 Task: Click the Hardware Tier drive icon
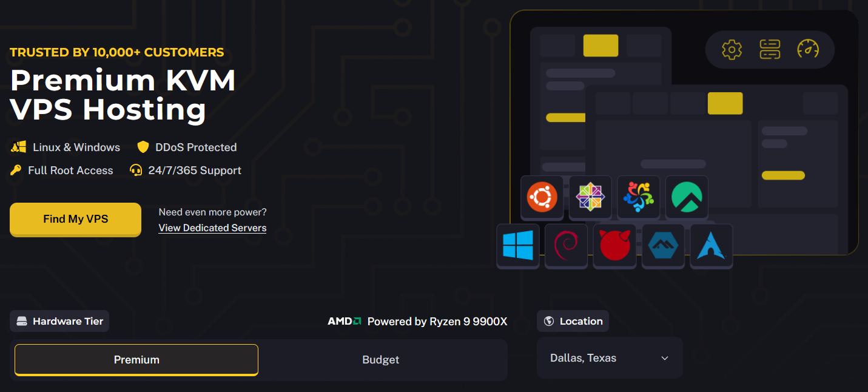pyautogui.click(x=22, y=321)
